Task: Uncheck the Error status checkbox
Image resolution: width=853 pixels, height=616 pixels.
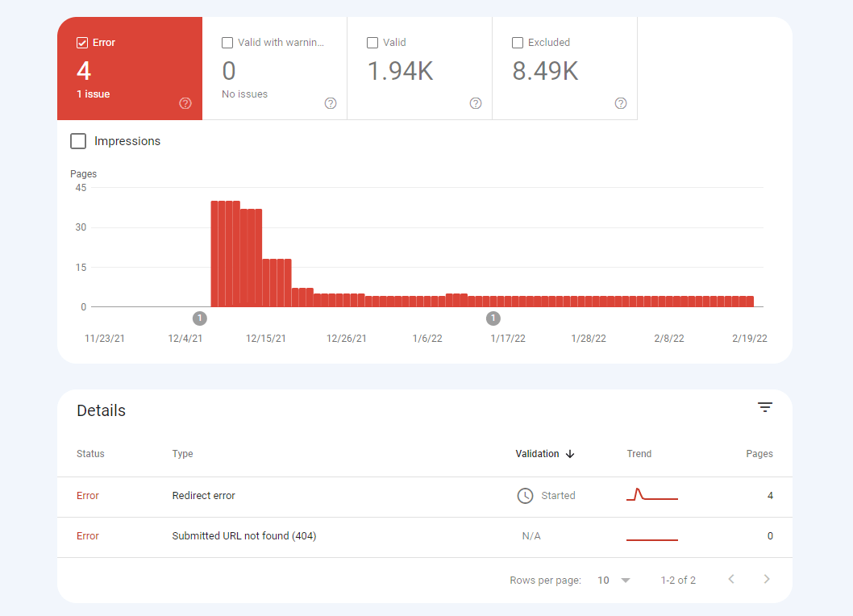Action: tap(81, 42)
